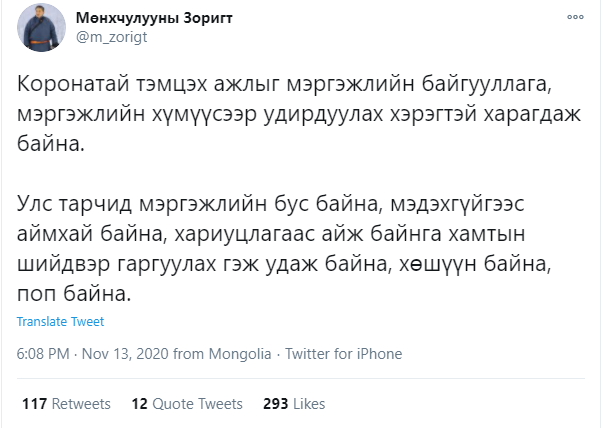Click the Twitter for iPhone source link

click(343, 354)
